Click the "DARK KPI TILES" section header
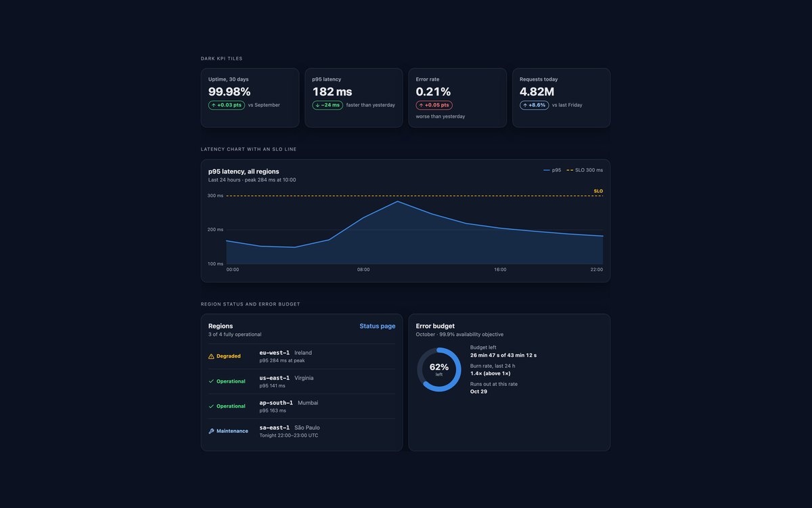The image size is (812, 508). tap(221, 59)
